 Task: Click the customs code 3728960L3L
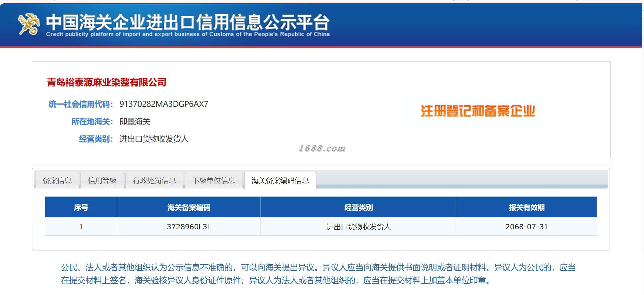click(x=189, y=227)
